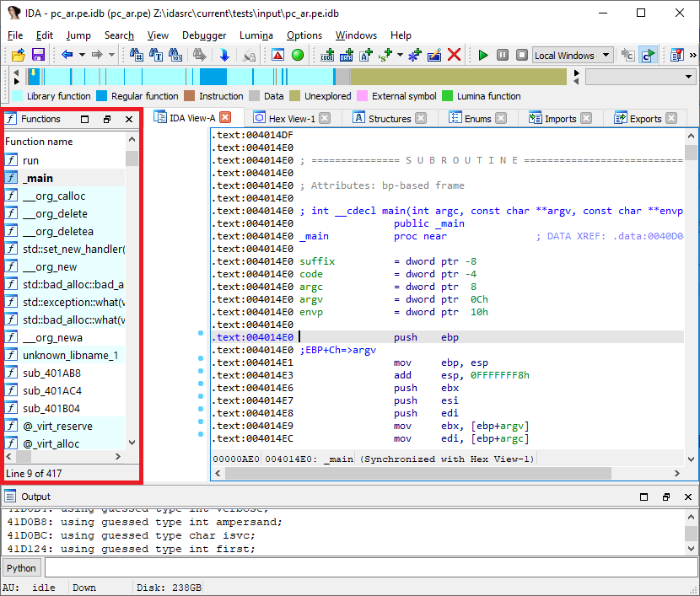Click the Save database floppy icon
700x596 pixels.
38,55
